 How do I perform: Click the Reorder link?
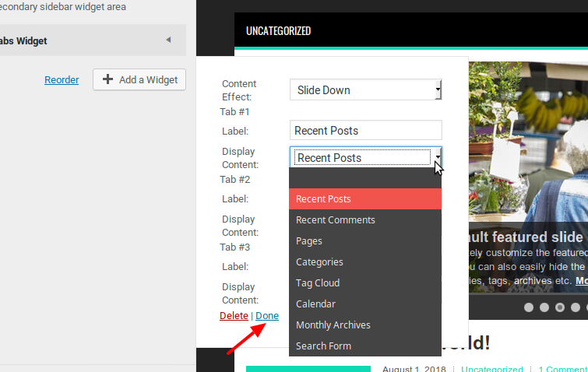[x=62, y=80]
